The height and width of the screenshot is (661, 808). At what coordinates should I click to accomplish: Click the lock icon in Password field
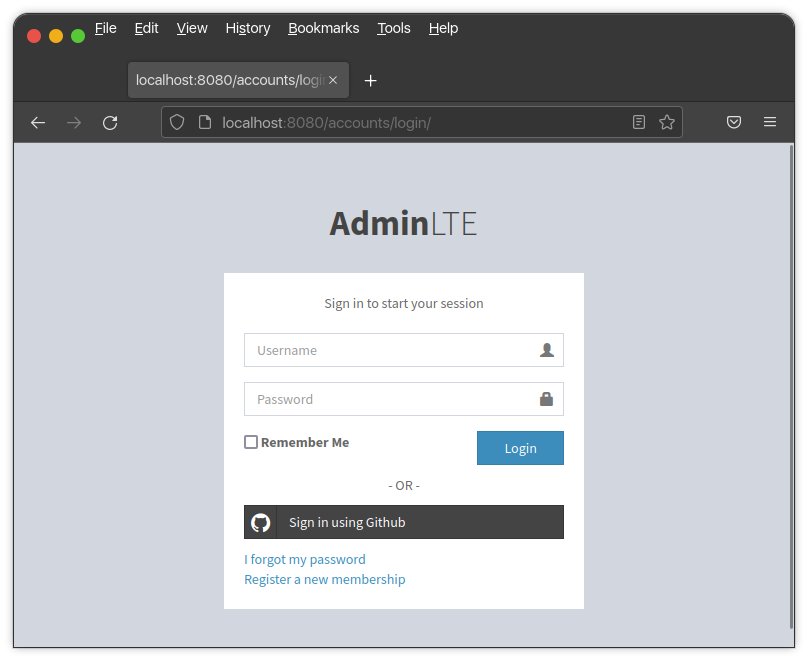pyautogui.click(x=546, y=399)
